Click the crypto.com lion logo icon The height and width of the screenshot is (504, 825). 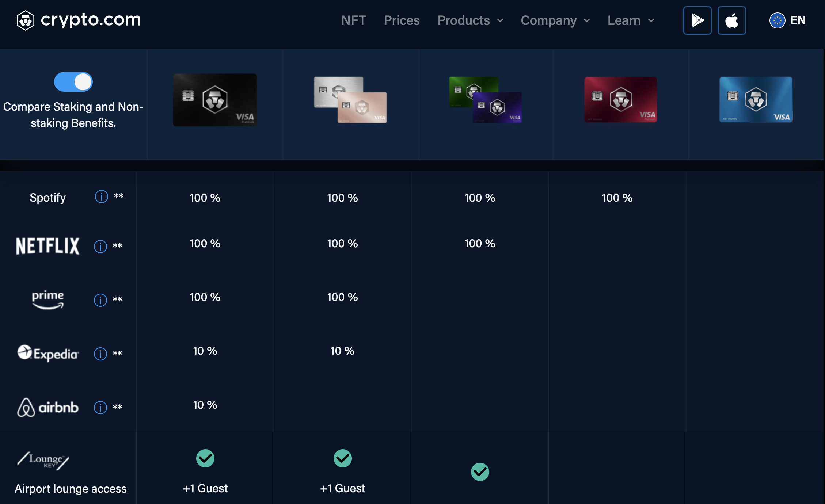coord(26,20)
